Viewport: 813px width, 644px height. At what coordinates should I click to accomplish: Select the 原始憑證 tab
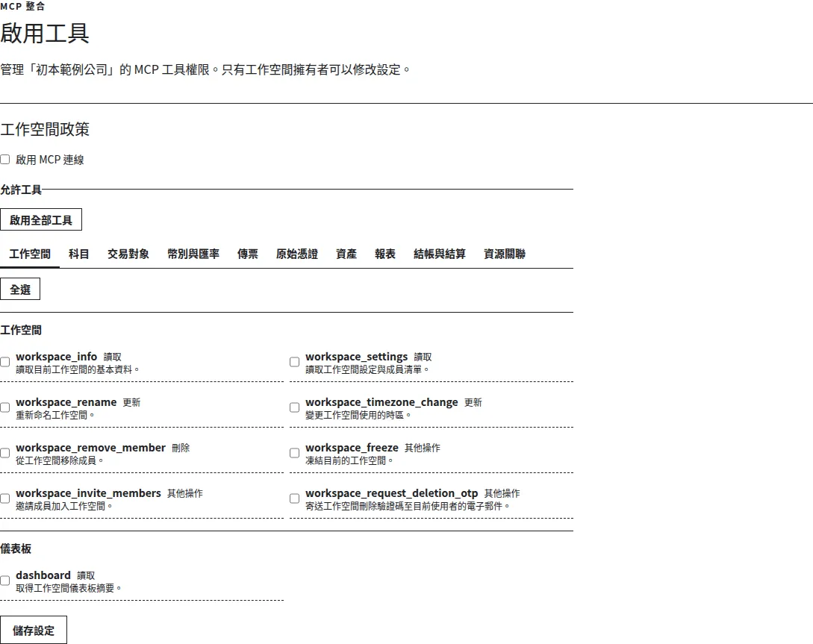point(296,254)
